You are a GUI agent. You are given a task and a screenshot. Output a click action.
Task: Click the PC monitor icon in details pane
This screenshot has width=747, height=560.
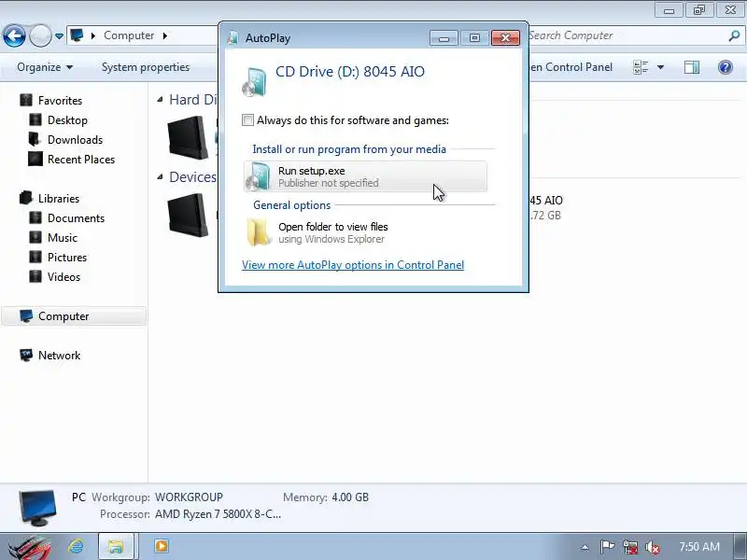pos(38,508)
